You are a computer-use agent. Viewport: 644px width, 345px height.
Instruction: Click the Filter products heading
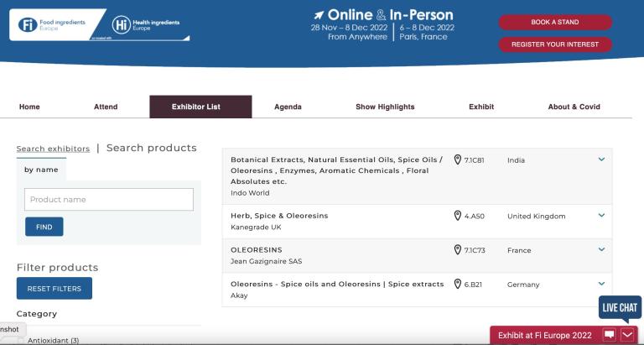coord(58,268)
